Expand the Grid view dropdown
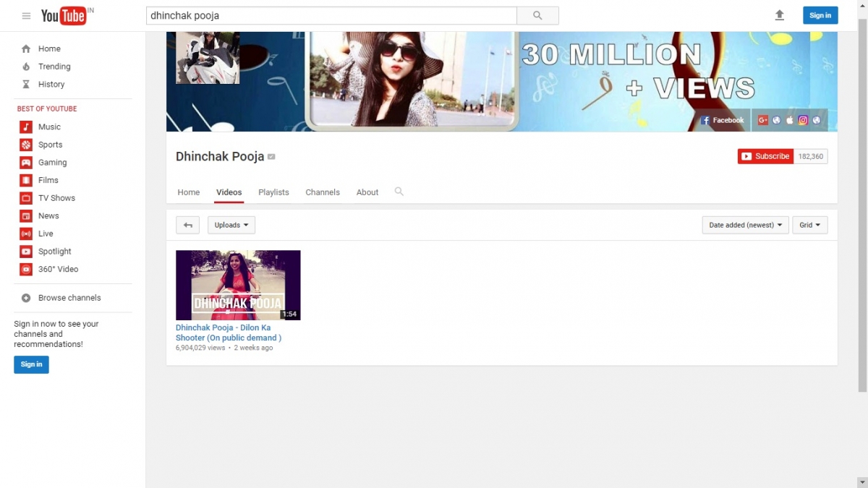 (x=809, y=225)
